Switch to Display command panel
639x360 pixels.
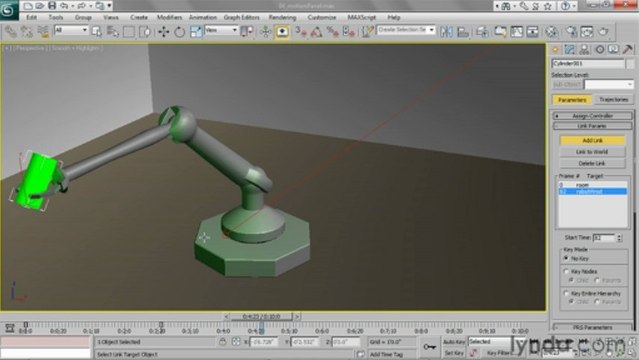(613, 50)
